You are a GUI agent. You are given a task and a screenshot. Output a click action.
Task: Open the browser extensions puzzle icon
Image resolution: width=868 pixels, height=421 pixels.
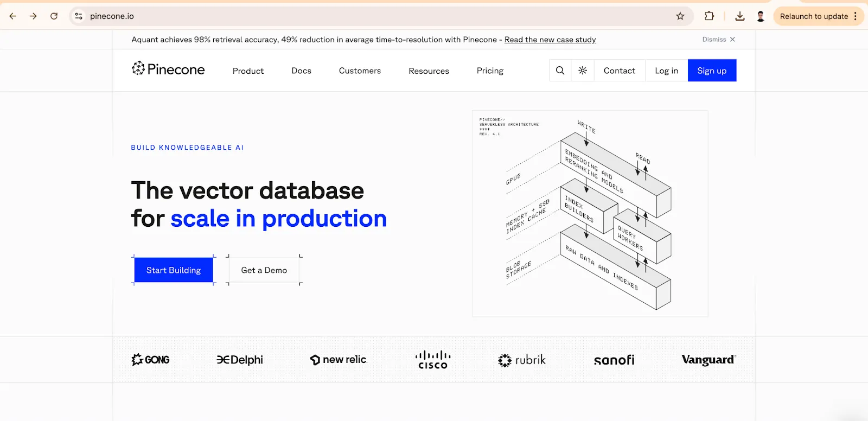709,16
